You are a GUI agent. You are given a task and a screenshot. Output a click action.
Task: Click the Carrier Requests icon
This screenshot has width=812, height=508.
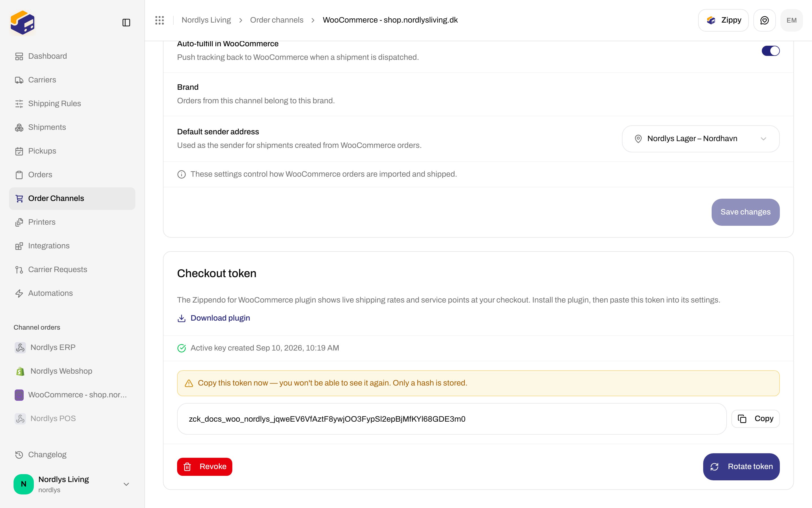(x=19, y=270)
